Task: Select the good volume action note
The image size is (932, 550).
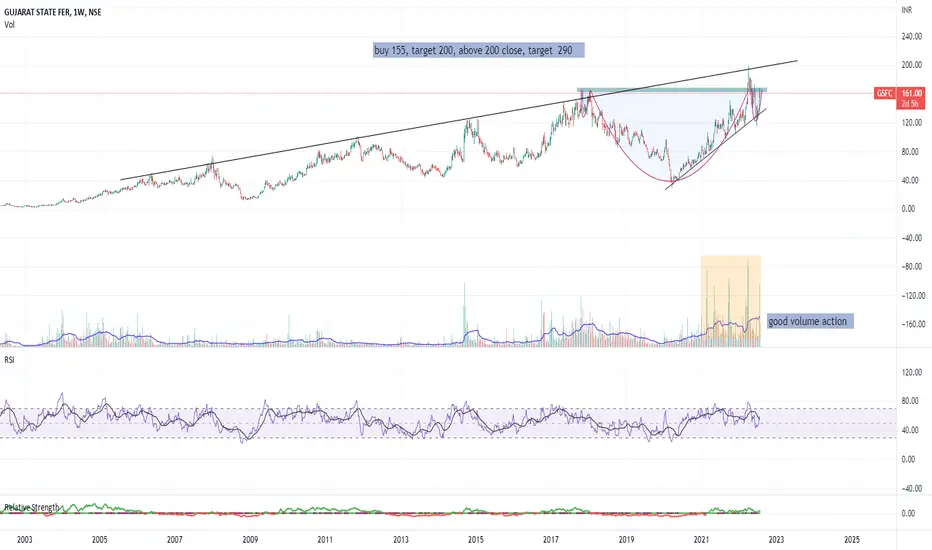Action: (810, 322)
